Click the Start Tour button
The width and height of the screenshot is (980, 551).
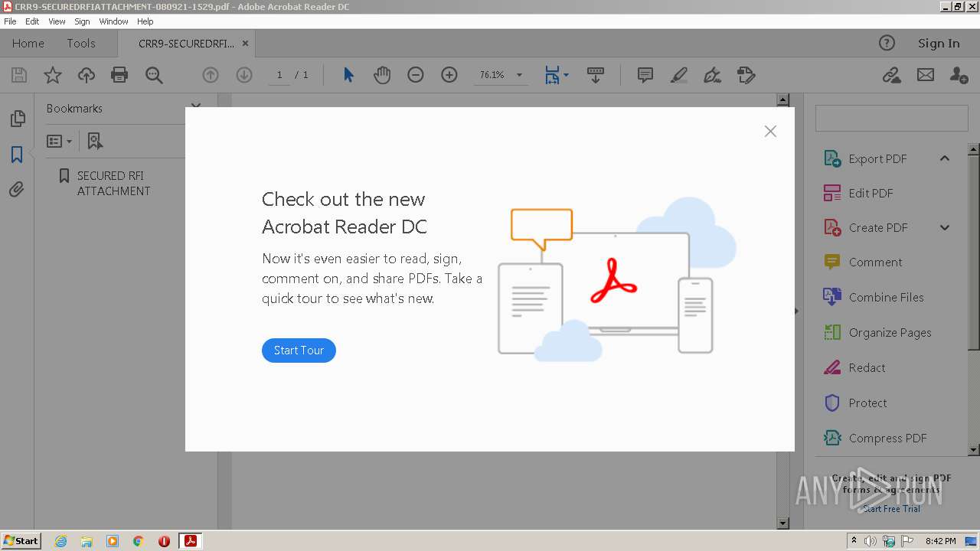click(x=299, y=350)
